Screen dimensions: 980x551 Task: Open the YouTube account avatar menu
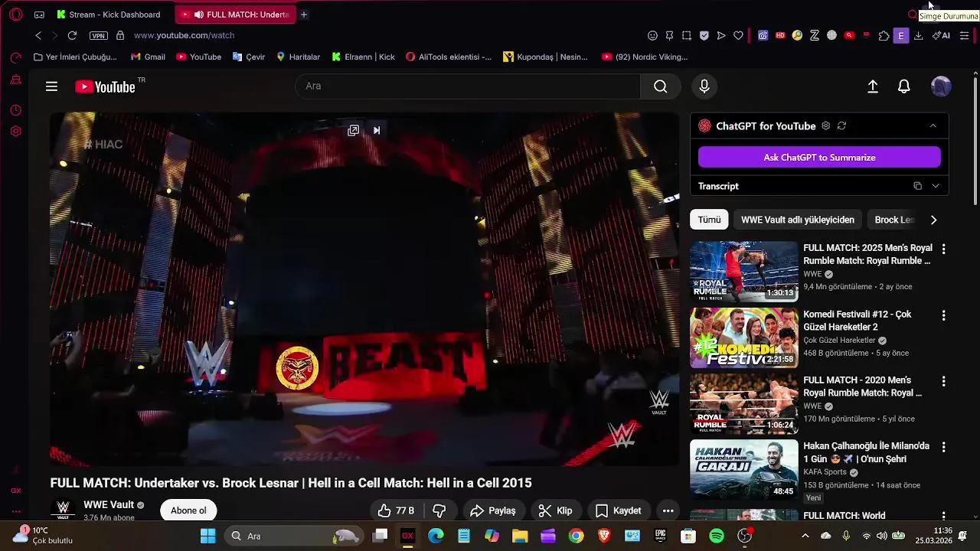pos(941,86)
